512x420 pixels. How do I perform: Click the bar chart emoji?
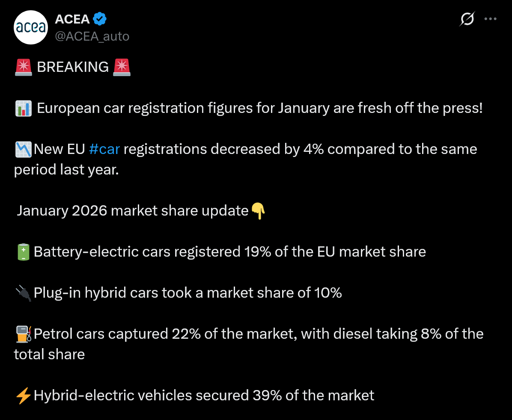tap(23, 108)
